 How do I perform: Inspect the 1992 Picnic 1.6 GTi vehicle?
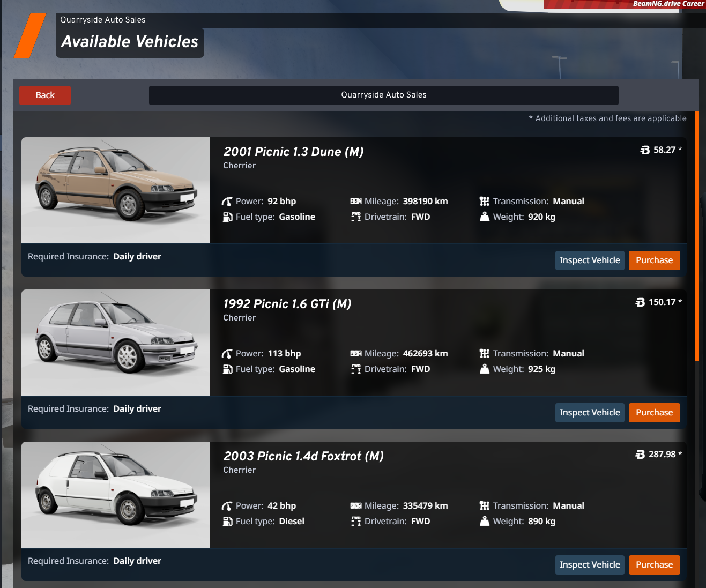(x=590, y=413)
